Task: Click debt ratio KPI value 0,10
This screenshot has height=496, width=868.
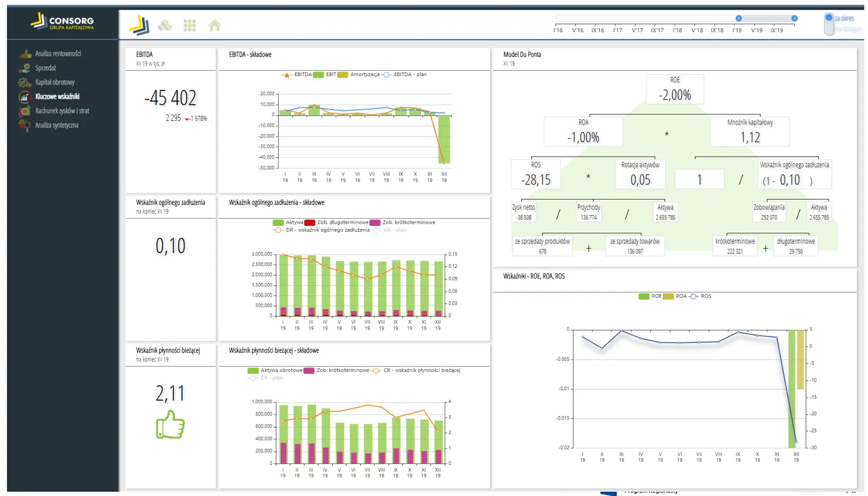Action: (x=170, y=246)
